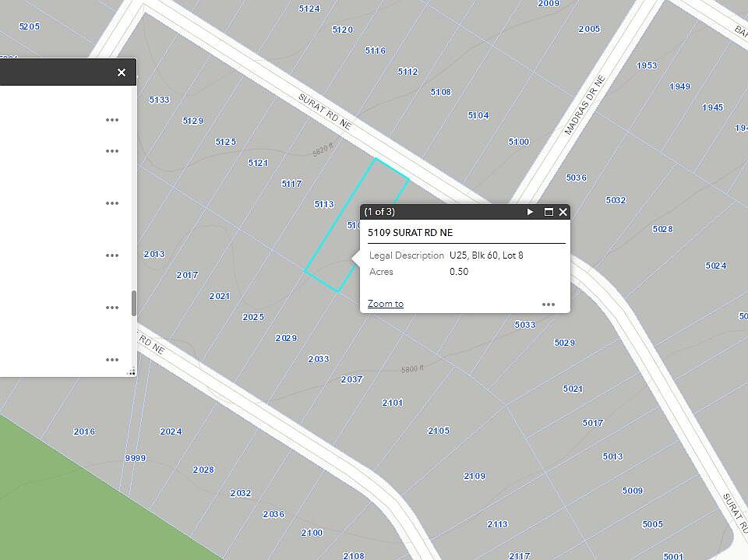Click parcel label 1953
Screen dimensions: 748x560
[x=647, y=65]
